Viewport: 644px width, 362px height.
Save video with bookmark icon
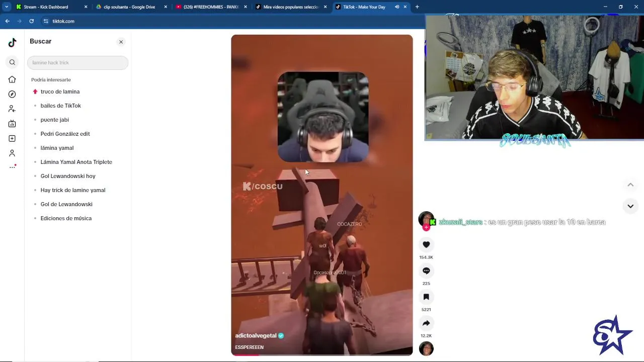426,297
